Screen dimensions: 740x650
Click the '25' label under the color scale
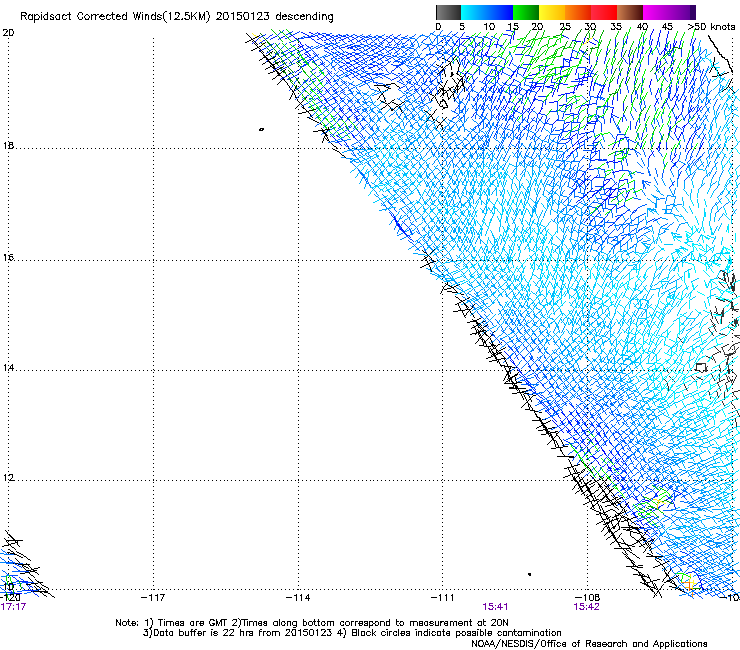[x=565, y=27]
